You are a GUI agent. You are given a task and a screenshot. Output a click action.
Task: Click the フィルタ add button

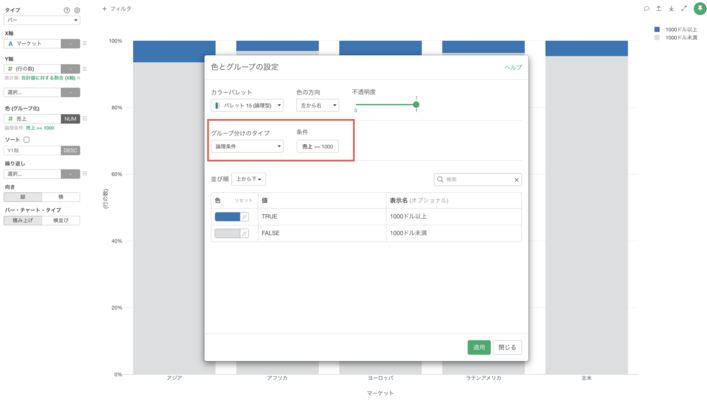(x=117, y=8)
